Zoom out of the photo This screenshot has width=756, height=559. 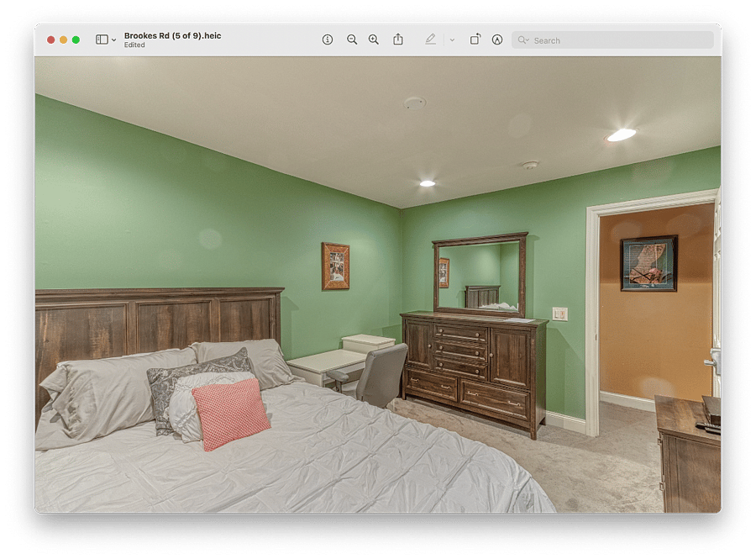click(352, 40)
